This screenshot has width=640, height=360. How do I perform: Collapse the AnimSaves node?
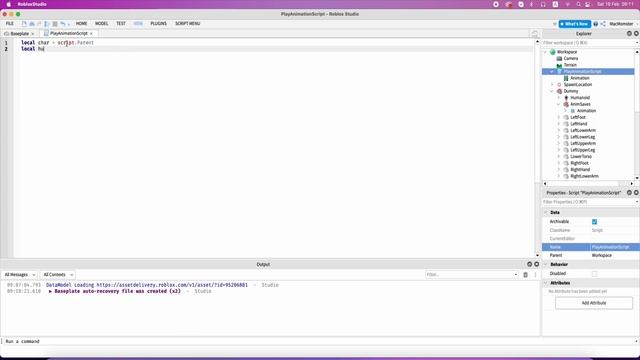[559, 104]
